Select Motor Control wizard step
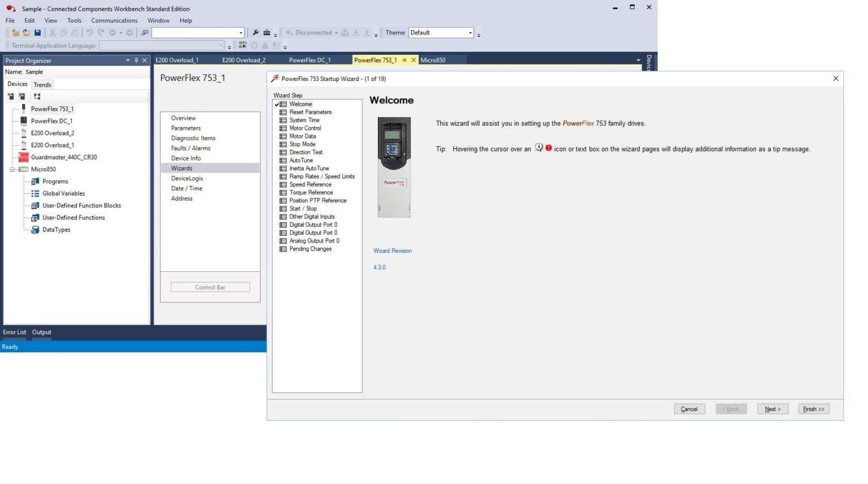The image size is (868, 484). pyautogui.click(x=305, y=128)
